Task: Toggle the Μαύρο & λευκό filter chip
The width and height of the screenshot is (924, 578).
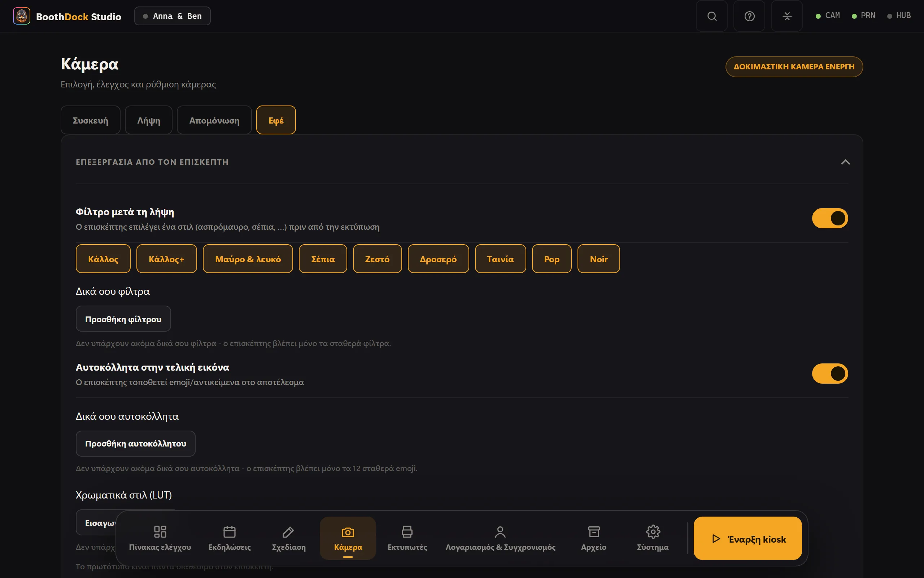Action: (248, 259)
